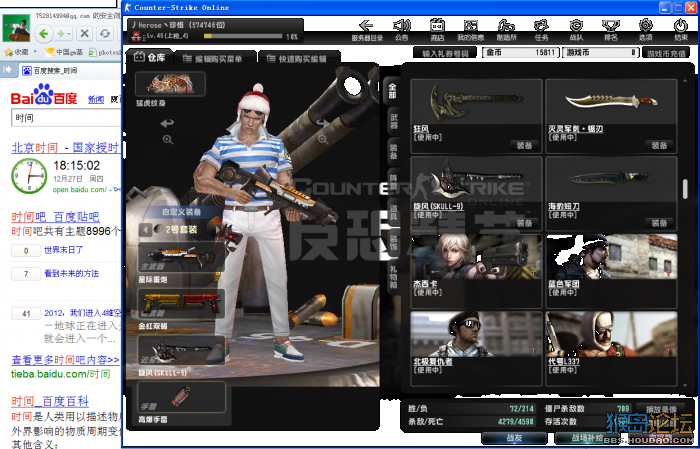
Task: Click 装备 button on the 狂风 axe card
Action: click(x=525, y=145)
